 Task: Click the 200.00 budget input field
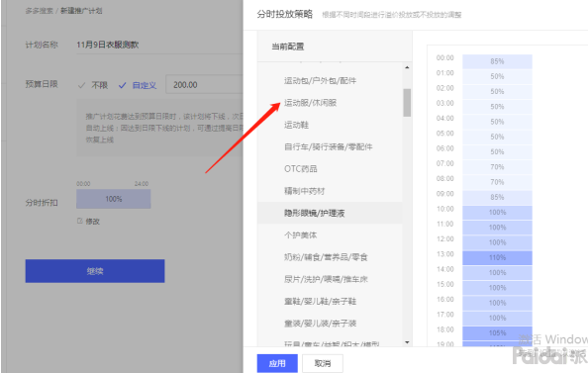click(x=205, y=85)
